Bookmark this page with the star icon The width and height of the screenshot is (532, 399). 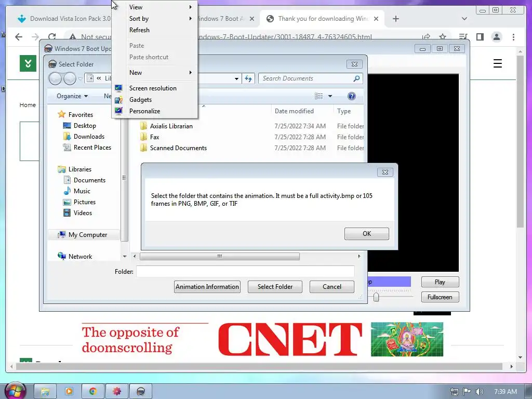pyautogui.click(x=443, y=37)
